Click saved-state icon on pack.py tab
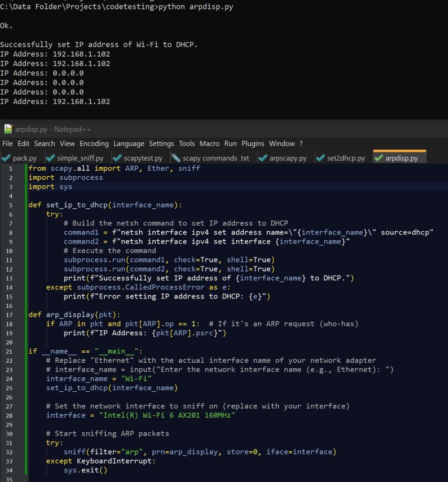448x482 pixels. [6, 158]
